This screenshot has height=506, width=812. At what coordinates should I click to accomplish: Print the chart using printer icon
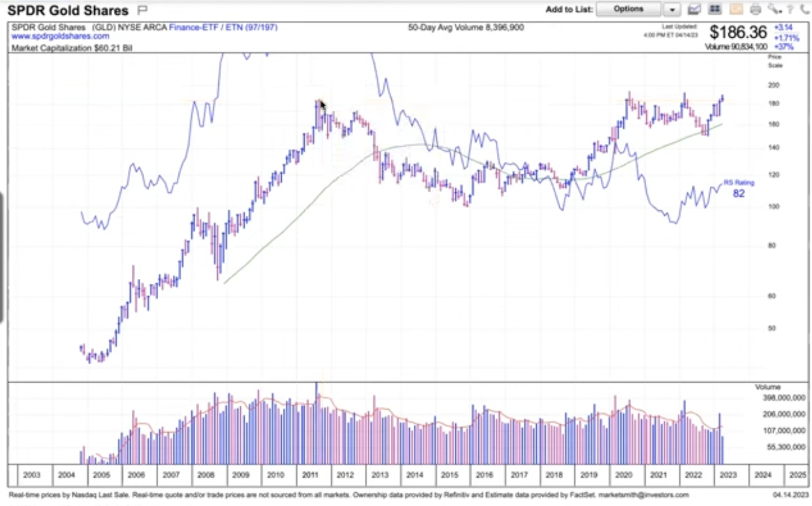click(x=756, y=9)
